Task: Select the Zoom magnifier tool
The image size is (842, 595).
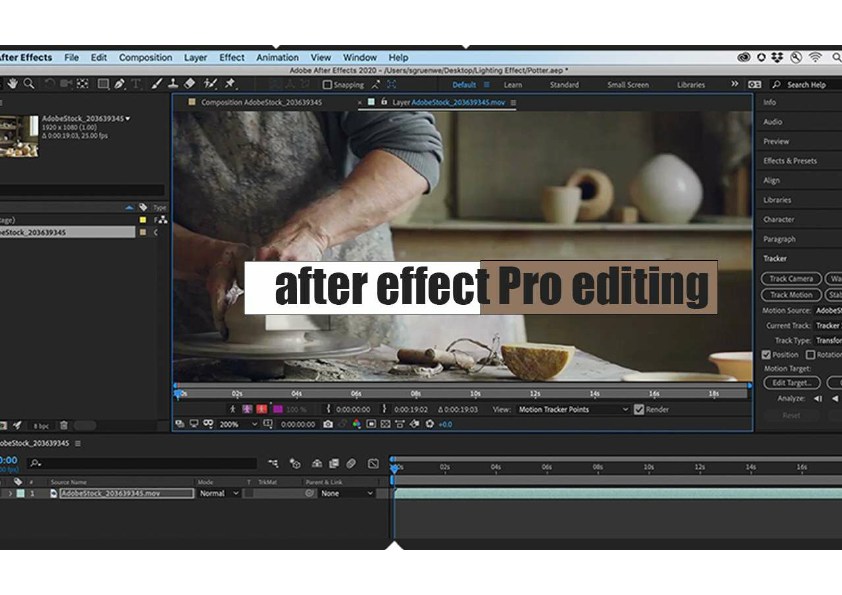Action: [x=29, y=84]
